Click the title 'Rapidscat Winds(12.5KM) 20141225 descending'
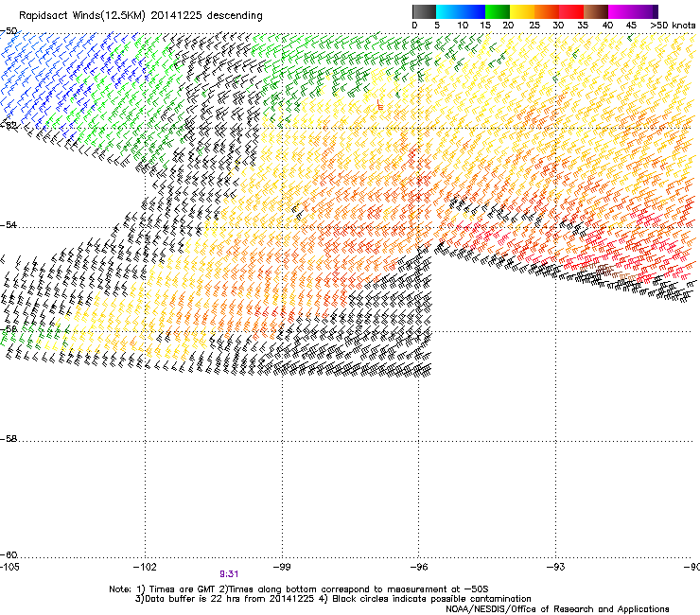700x615 pixels. [x=141, y=16]
